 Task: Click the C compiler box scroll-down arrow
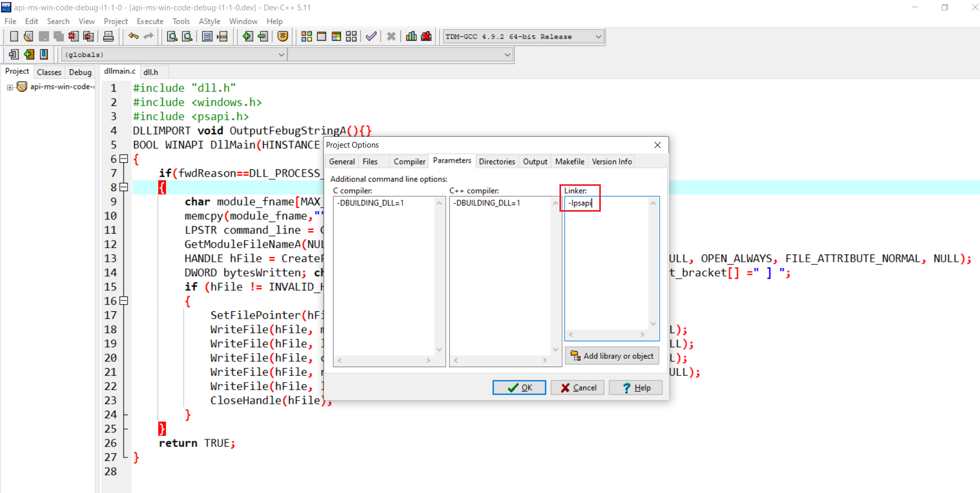point(439,349)
